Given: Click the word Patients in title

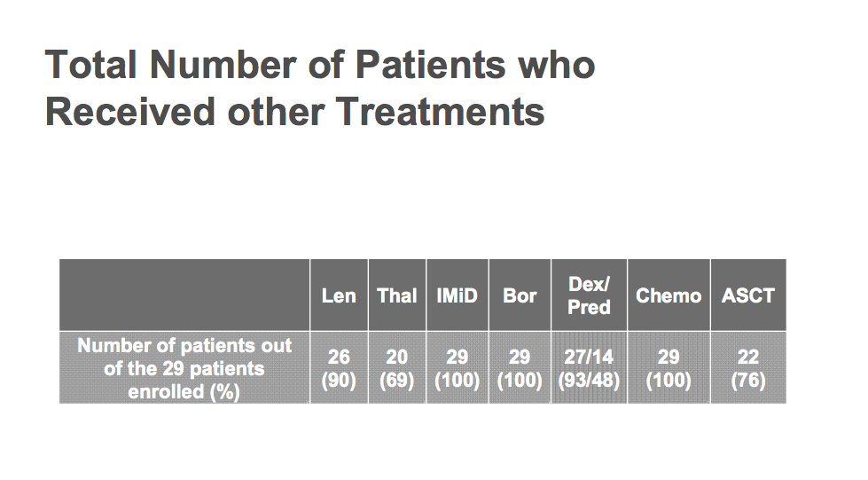Looking at the screenshot, I should (x=430, y=64).
